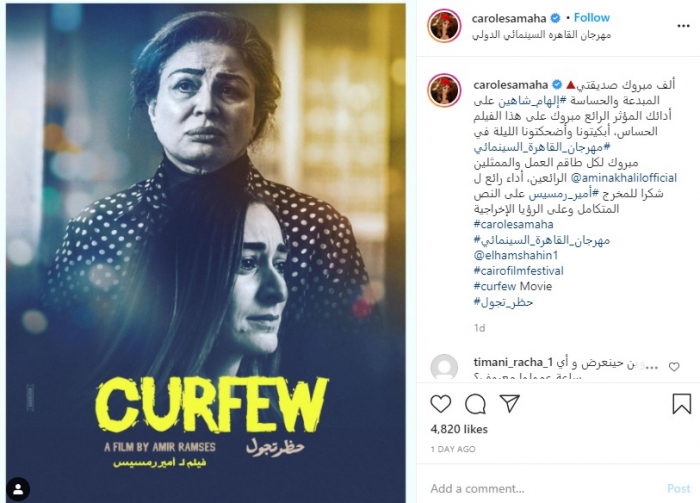Like timani_racha_1's comment with small heart
Screen dimensions: 700x503
[x=674, y=366]
